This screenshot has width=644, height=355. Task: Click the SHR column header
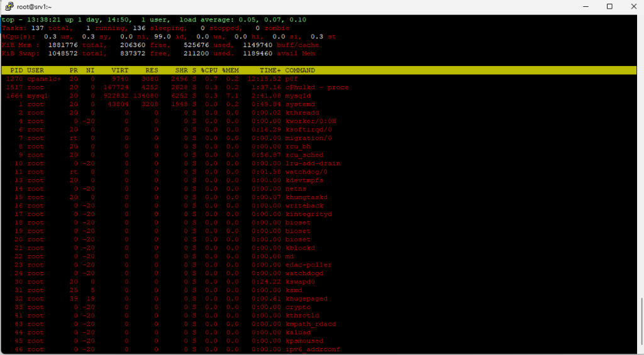pyautogui.click(x=181, y=70)
